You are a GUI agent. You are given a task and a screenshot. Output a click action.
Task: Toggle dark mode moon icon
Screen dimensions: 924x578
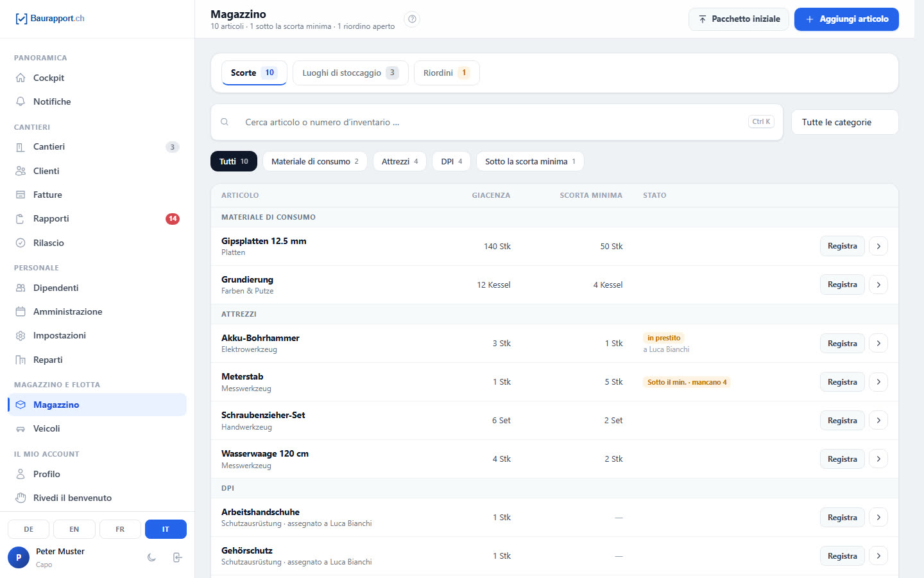click(x=151, y=557)
